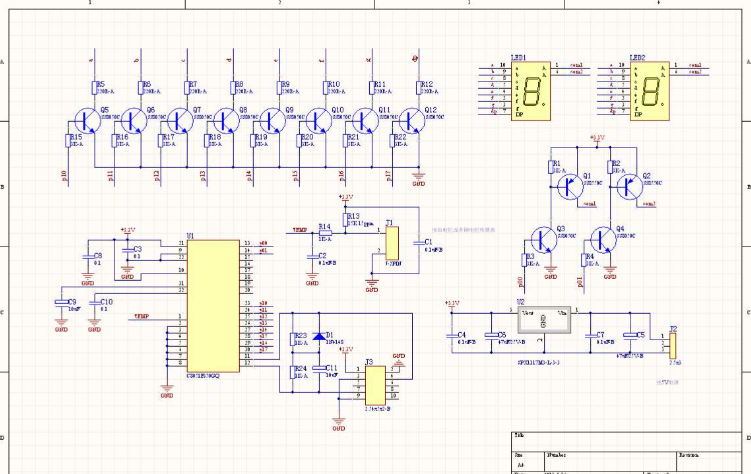Select transistor Q12 symbol
Screen dimensions: 751x474
[x=410, y=119]
